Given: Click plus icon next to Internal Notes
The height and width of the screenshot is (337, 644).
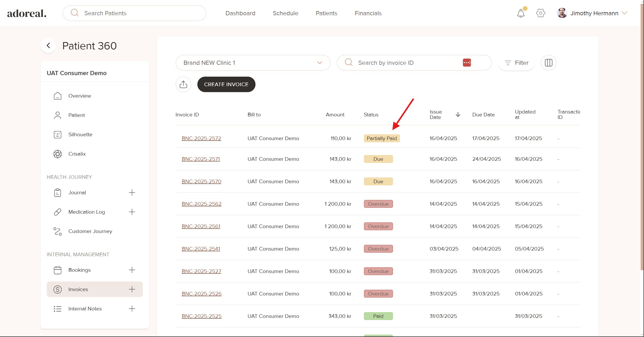Looking at the screenshot, I should [x=132, y=309].
